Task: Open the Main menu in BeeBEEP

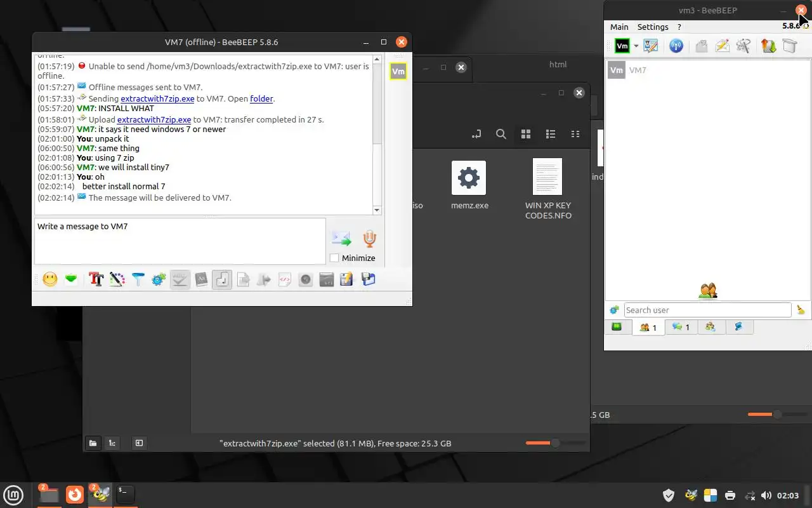Action: click(619, 27)
